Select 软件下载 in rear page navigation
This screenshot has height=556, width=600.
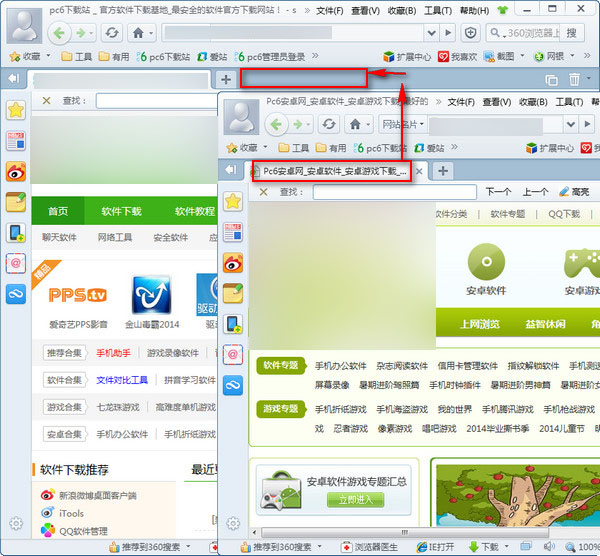[x=121, y=211]
